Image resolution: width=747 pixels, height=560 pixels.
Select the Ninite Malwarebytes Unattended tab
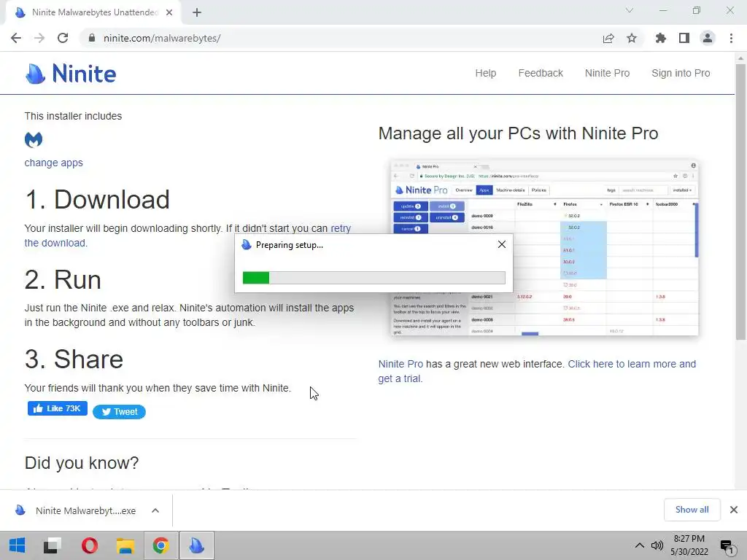click(93, 12)
